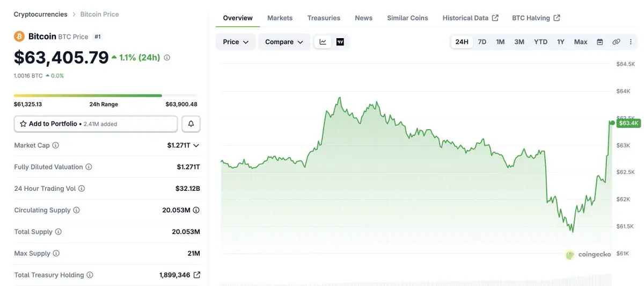The width and height of the screenshot is (644, 286).
Task: Expand the Market Cap value chevron
Action: [x=196, y=145]
